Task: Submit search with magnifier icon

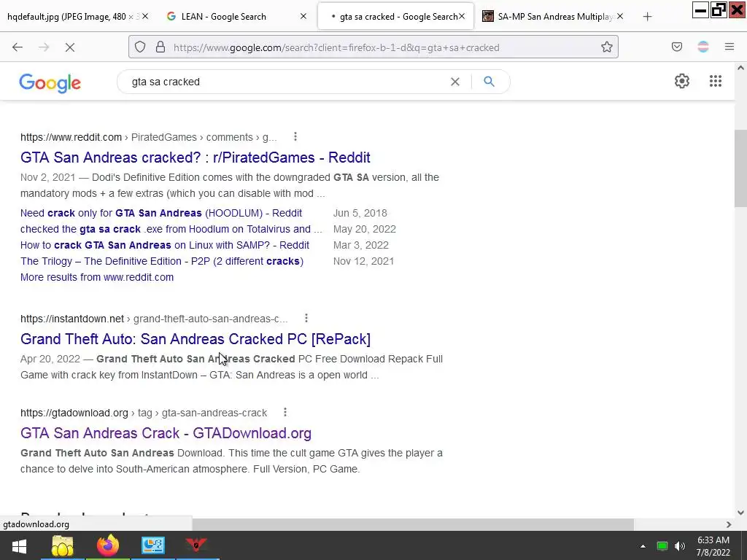Action: 489,82
